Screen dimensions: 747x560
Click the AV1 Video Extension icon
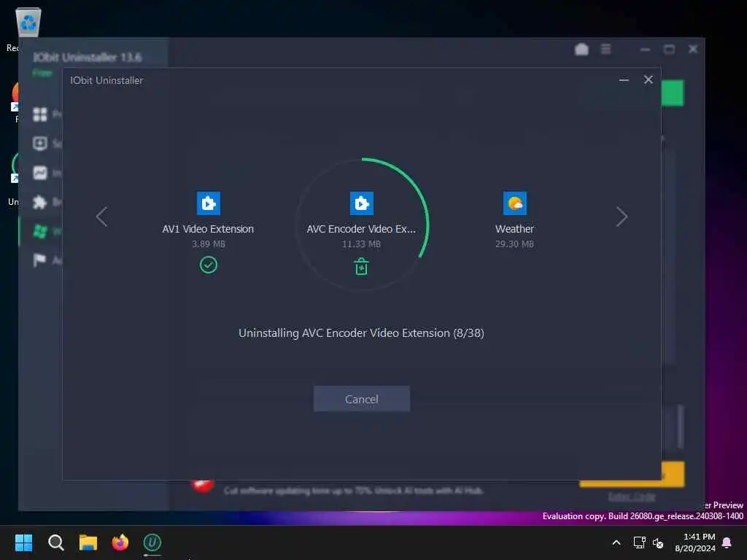click(208, 203)
